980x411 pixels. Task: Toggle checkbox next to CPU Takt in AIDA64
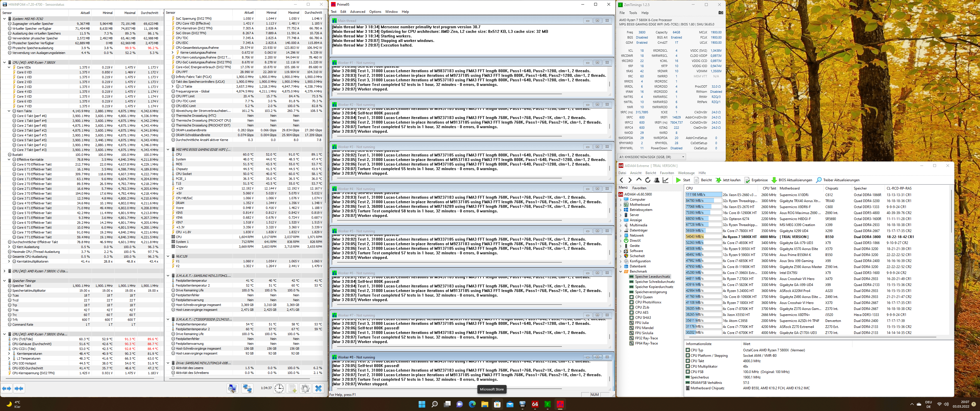[x=688, y=361]
